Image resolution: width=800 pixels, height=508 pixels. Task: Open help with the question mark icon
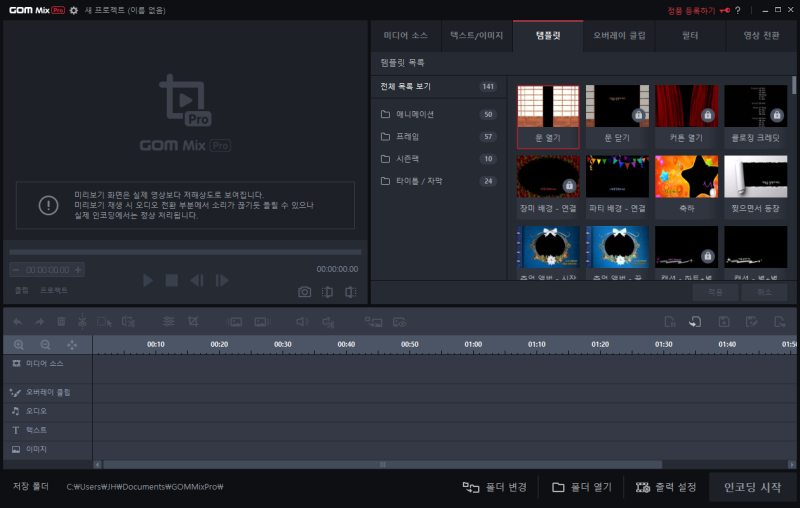coord(738,10)
